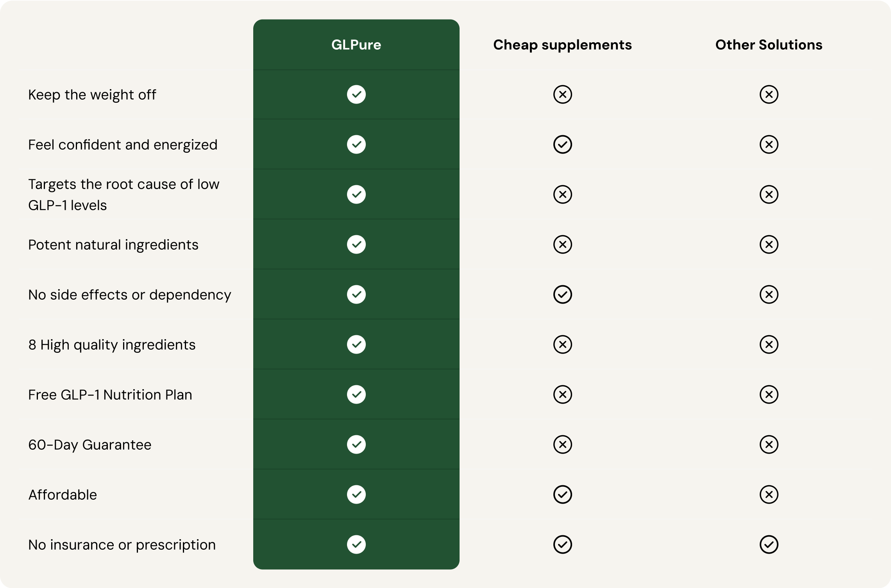891x588 pixels.
Task: Click Other Solutions X icon for Free GLP-1 Nutrition Plan
Action: [769, 395]
